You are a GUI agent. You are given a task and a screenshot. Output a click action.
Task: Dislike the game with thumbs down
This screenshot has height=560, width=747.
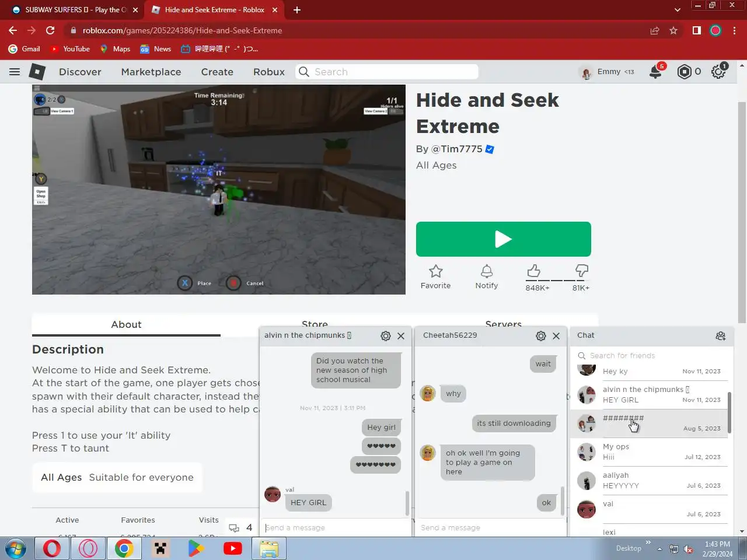581,271
